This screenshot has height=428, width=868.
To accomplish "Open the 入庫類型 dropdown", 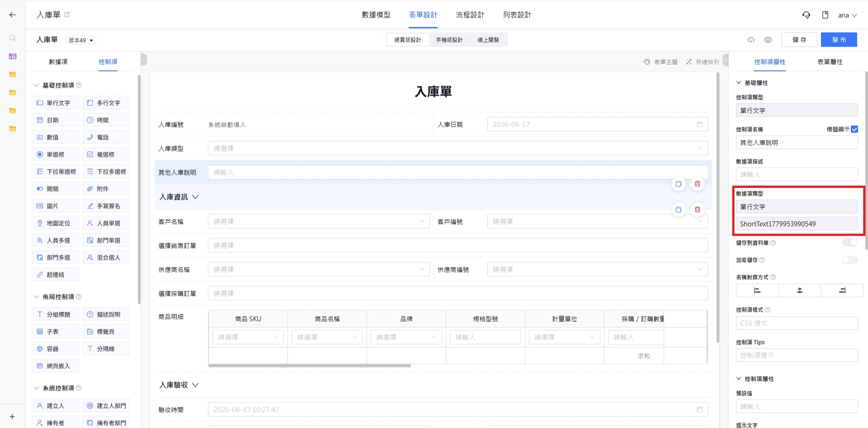I will 458,148.
